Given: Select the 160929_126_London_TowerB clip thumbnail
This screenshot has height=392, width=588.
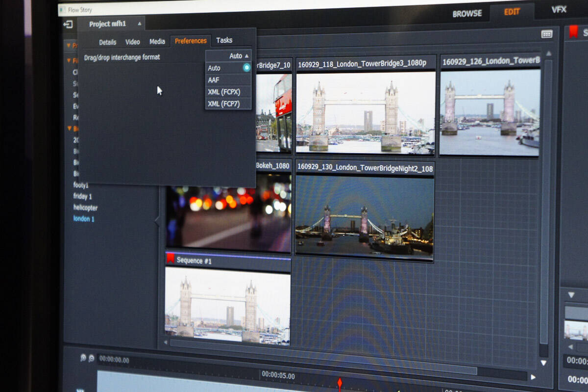Looking at the screenshot, I should [x=490, y=112].
